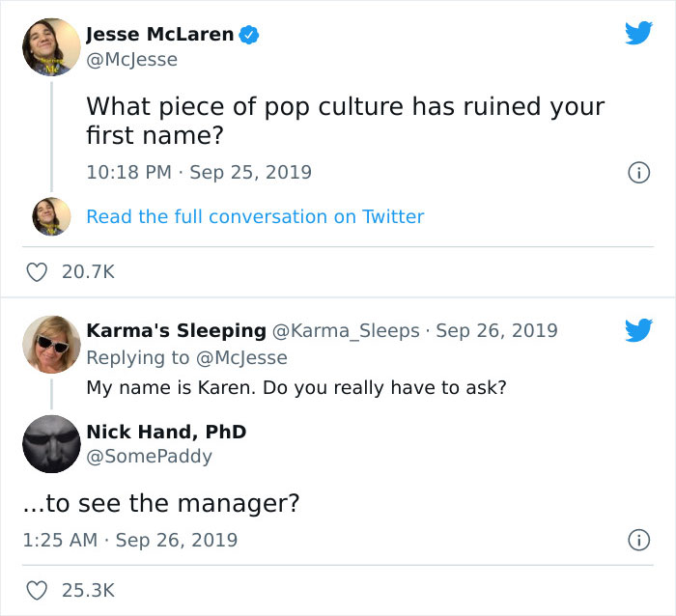Click the Twitter bird icon on Jesse's tweet

coord(638,34)
